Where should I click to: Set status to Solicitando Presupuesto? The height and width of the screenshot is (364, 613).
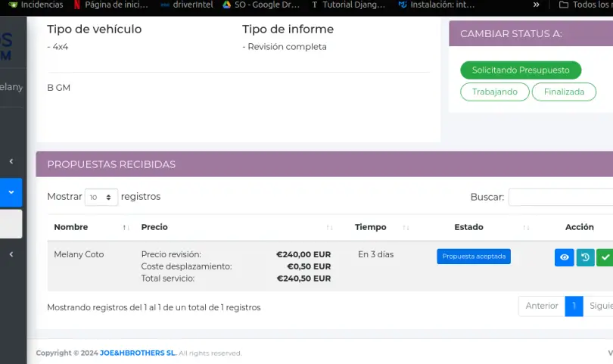[x=521, y=70]
